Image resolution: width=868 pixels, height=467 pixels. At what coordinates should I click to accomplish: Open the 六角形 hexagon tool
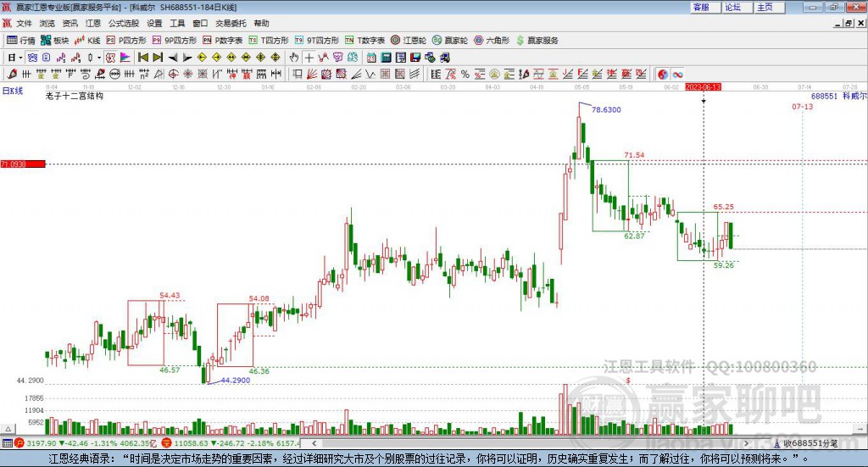coord(492,41)
